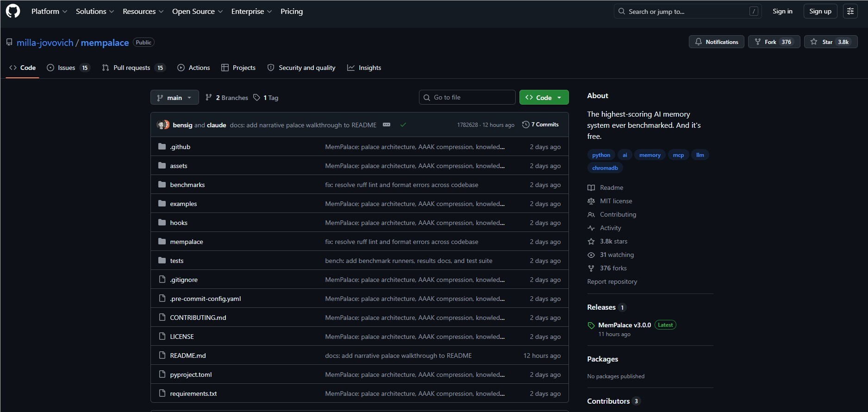Expand commit message ellipsis button
The height and width of the screenshot is (412, 868).
(x=387, y=125)
